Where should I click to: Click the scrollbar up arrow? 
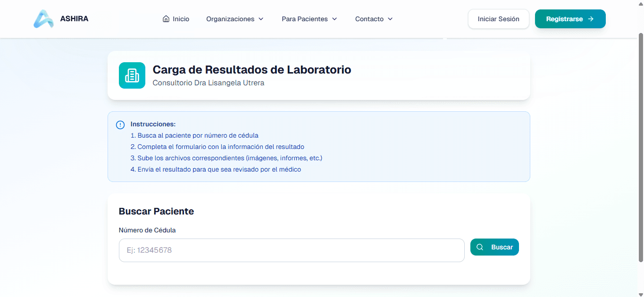point(640,4)
